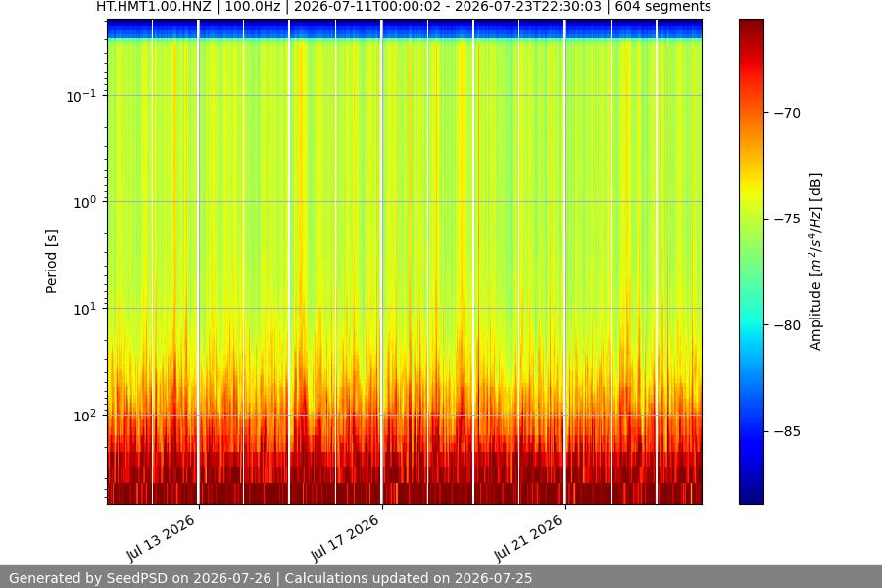
Task: Click the -70 colorbar tick label
Action: point(787,113)
